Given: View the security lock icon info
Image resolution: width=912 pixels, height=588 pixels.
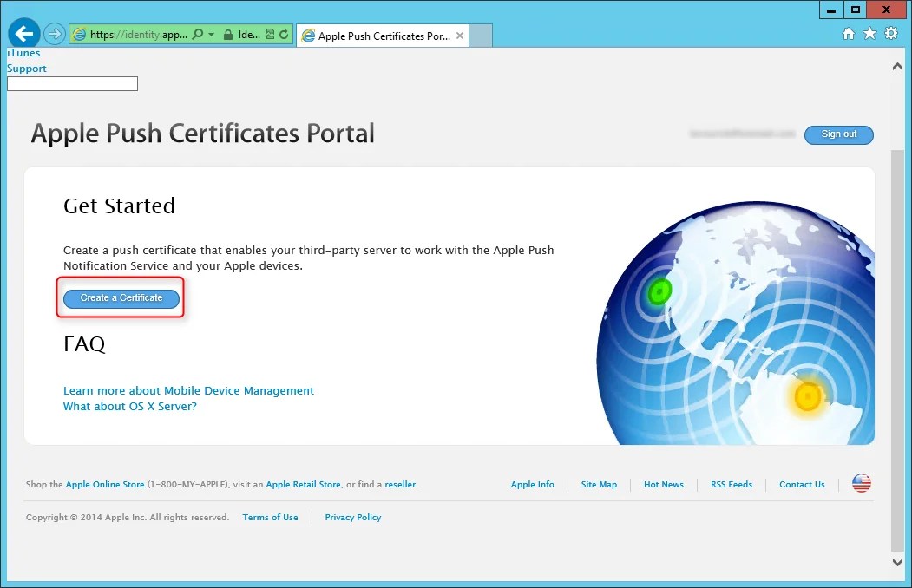Looking at the screenshot, I should [228, 35].
